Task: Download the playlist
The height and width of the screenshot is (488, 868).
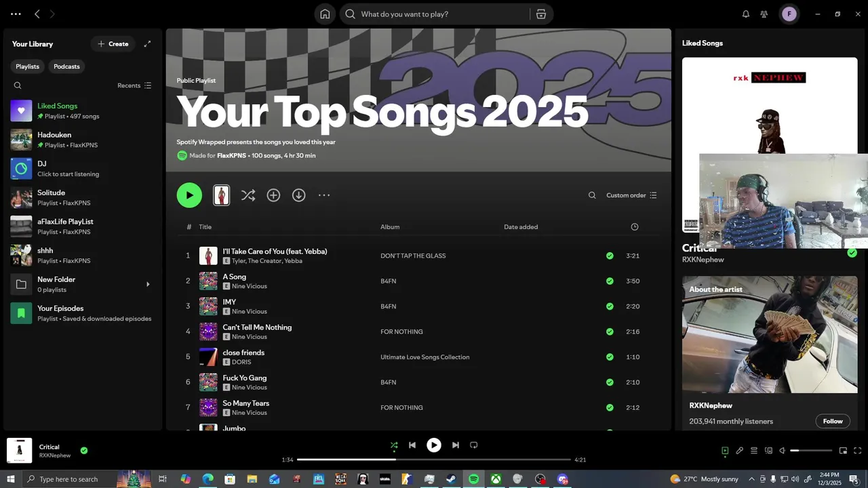Action: point(298,195)
